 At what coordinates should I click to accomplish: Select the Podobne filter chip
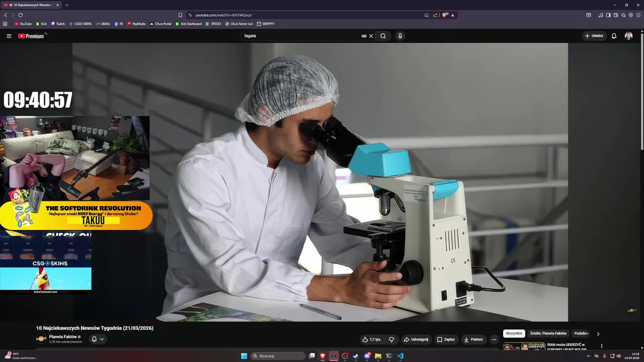point(581,333)
